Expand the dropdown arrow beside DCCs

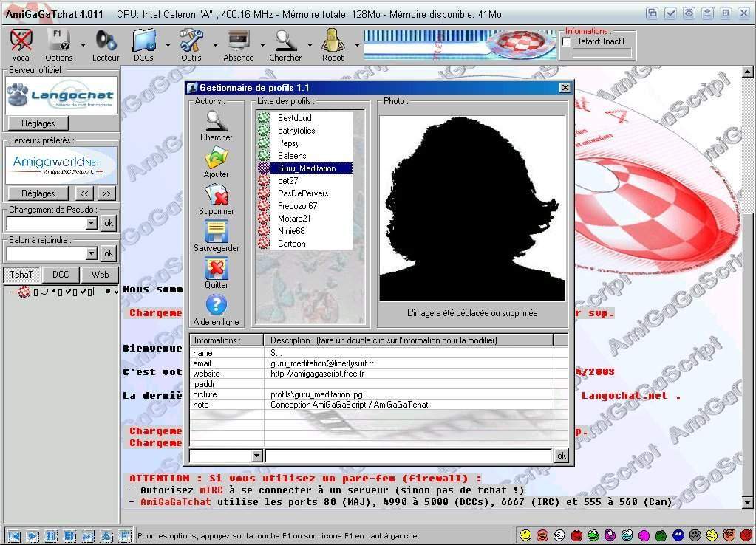(x=168, y=45)
